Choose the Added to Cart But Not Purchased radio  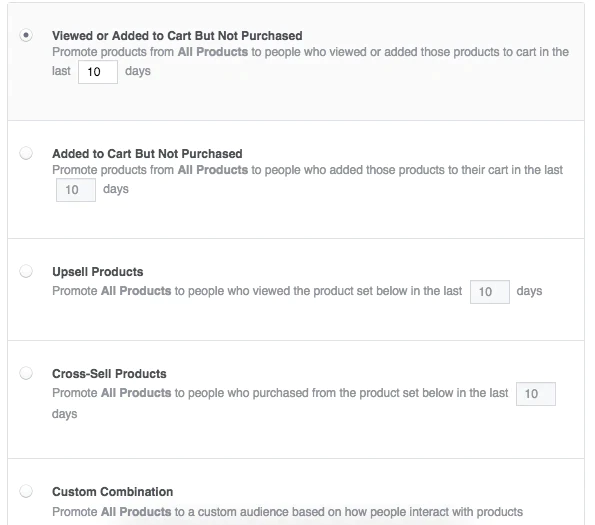[26, 153]
